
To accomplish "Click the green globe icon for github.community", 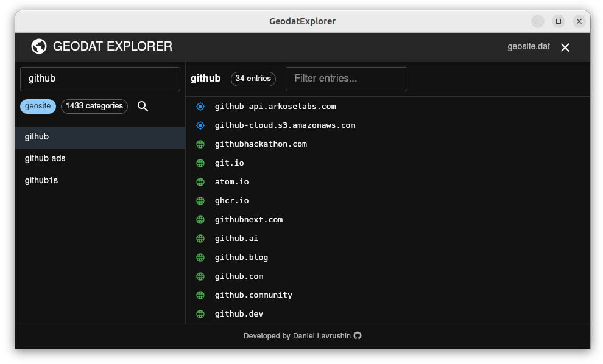I will 200,295.
